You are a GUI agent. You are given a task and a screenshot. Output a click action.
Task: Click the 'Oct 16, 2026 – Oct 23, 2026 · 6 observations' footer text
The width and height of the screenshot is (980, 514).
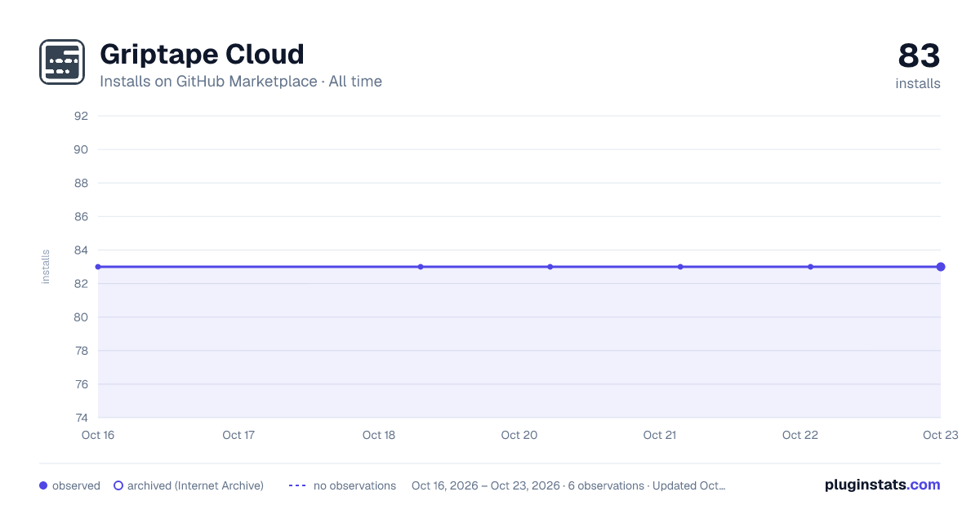coord(528,485)
